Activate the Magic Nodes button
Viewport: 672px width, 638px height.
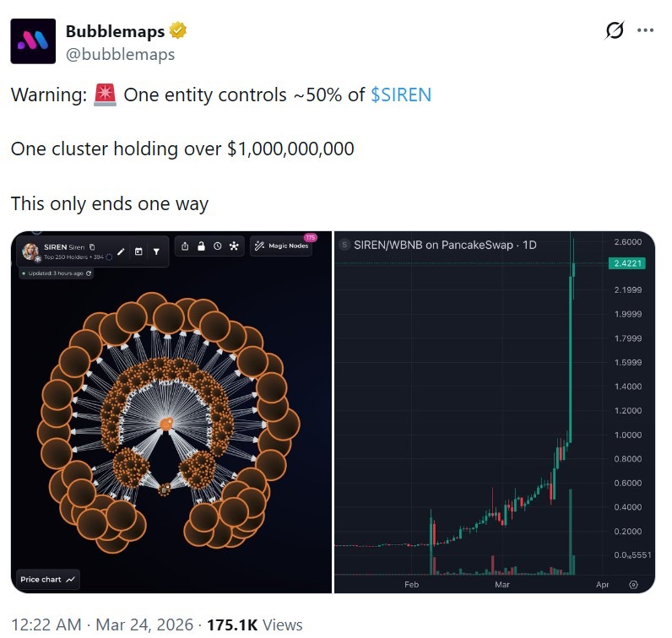[x=282, y=246]
